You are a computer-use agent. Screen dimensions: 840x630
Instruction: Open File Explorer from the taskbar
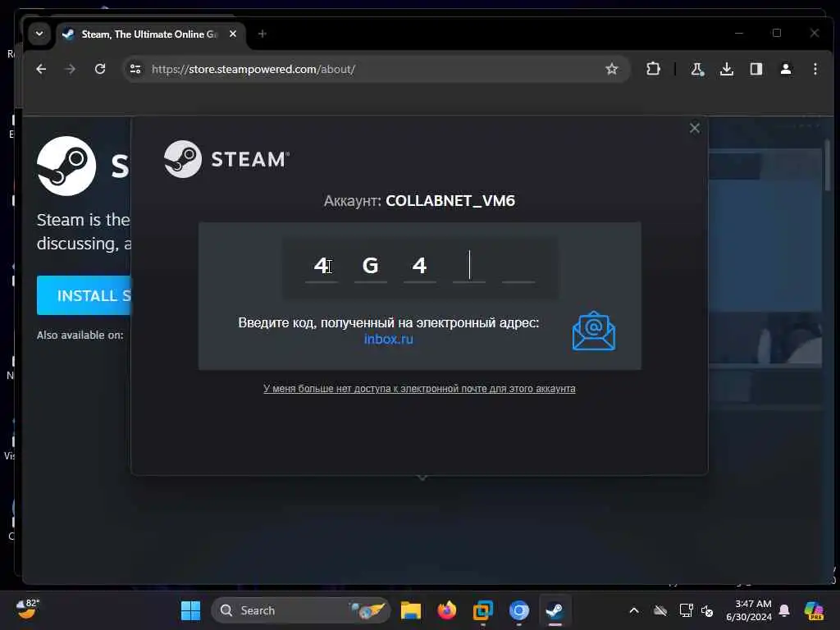coord(411,610)
